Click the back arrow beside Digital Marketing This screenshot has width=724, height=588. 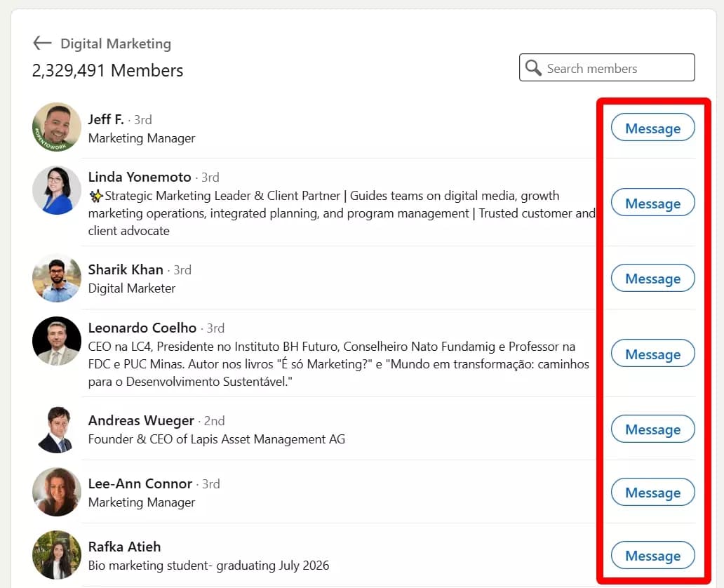[42, 44]
